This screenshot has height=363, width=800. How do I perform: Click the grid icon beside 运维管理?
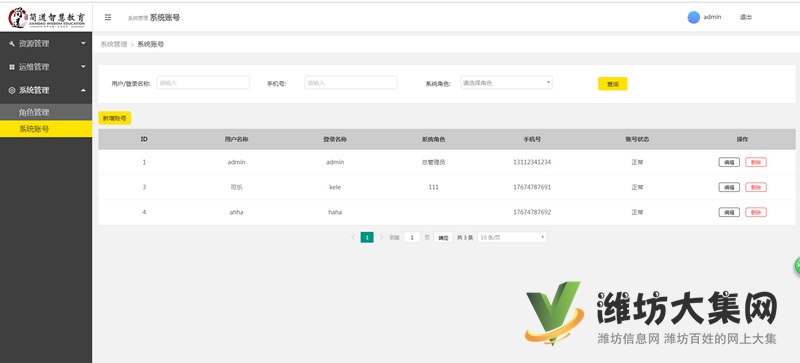click(12, 67)
